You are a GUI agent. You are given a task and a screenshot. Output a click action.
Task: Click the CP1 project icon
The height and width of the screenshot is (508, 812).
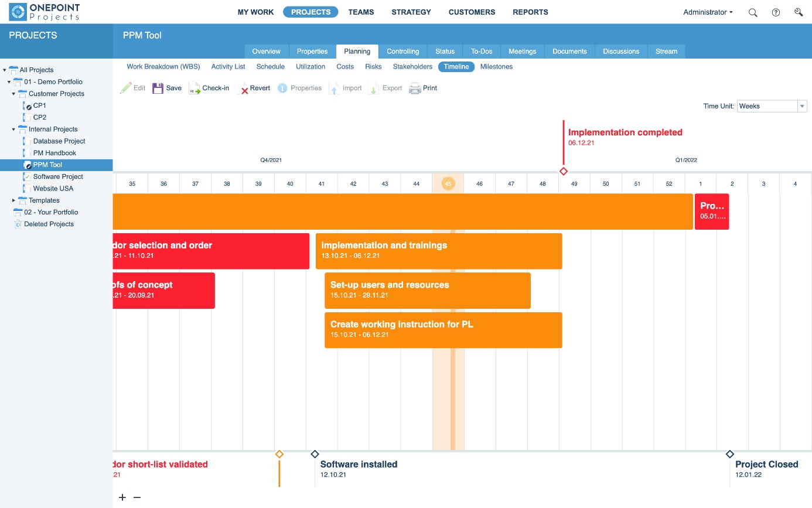tap(26, 106)
